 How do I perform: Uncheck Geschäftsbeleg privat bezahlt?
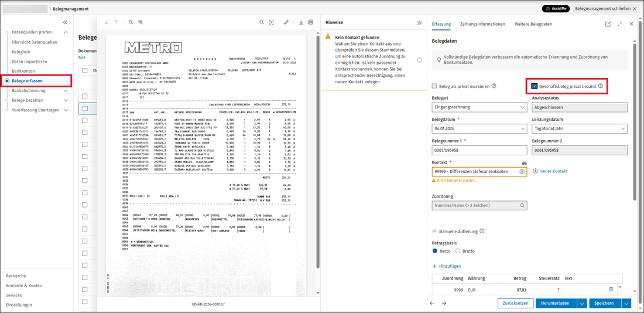click(x=535, y=86)
